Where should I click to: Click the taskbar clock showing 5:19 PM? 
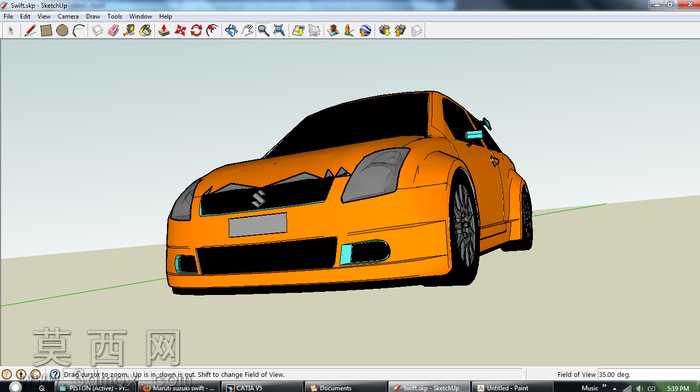[x=677, y=388]
